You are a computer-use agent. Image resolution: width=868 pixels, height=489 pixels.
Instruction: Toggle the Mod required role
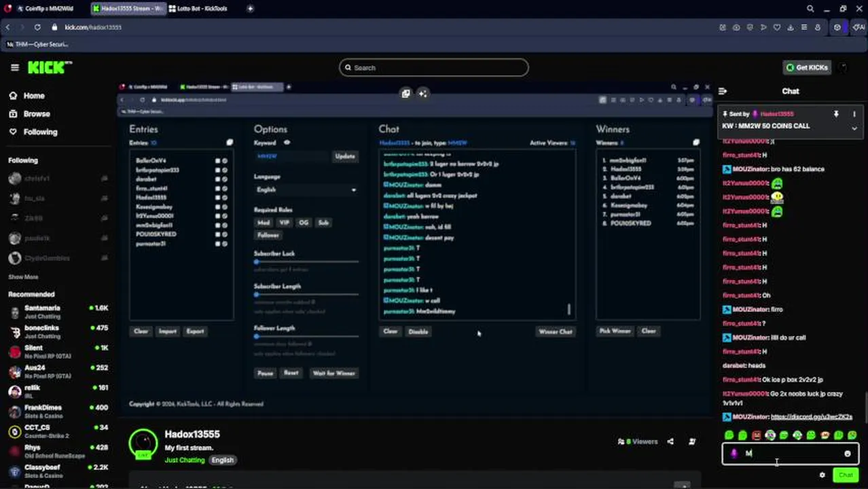coord(263,223)
